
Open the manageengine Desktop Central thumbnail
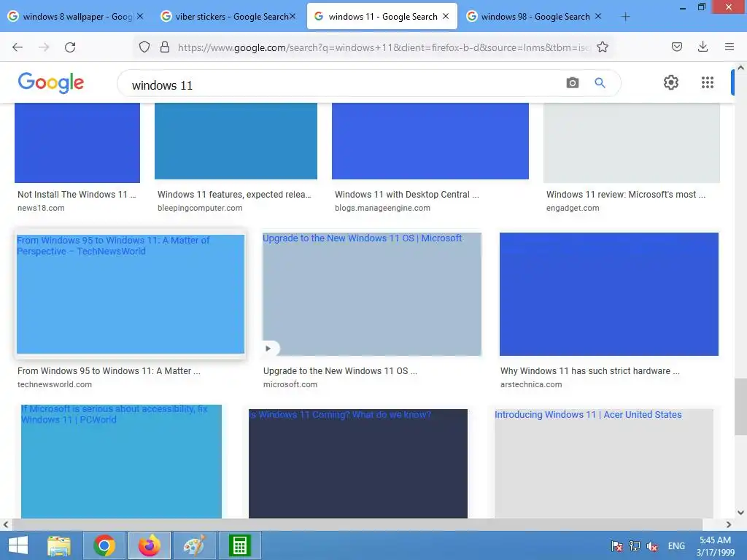(430, 141)
